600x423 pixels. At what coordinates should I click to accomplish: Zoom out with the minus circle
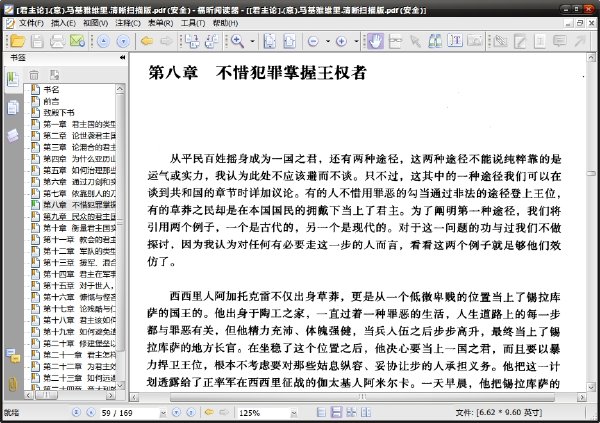(x=313, y=41)
